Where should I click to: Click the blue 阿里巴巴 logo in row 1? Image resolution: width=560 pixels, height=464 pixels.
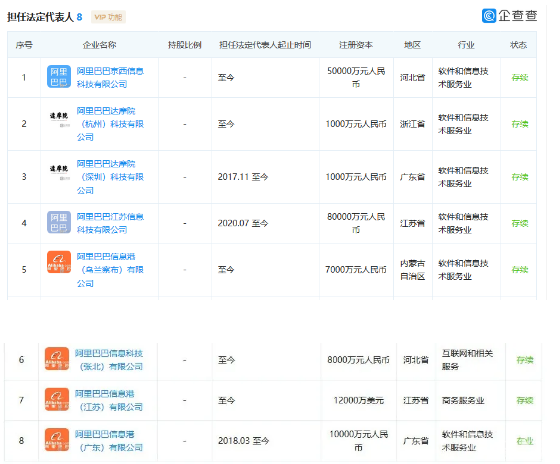coord(59,77)
